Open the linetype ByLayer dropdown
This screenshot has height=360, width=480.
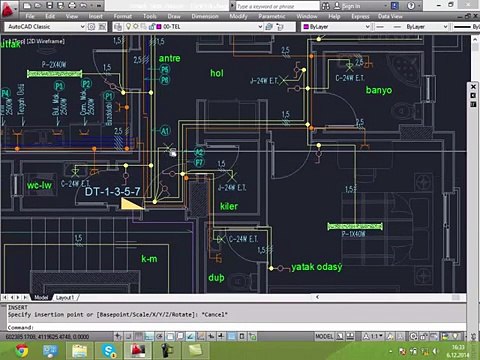click(x=445, y=27)
